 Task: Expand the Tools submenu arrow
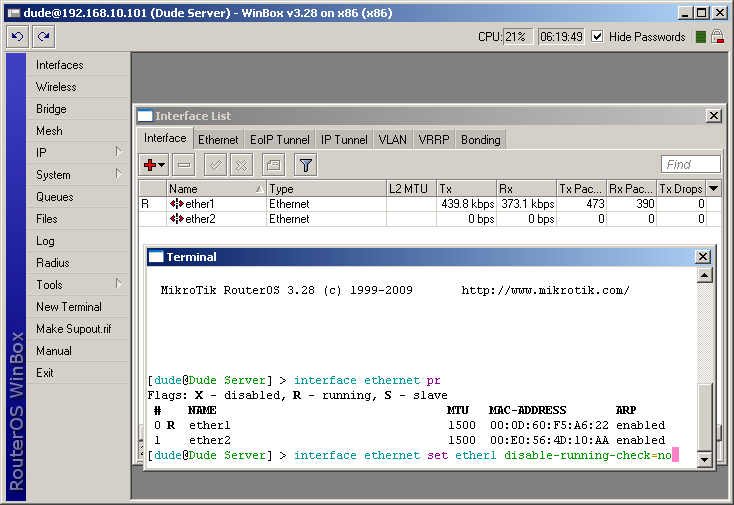click(118, 284)
